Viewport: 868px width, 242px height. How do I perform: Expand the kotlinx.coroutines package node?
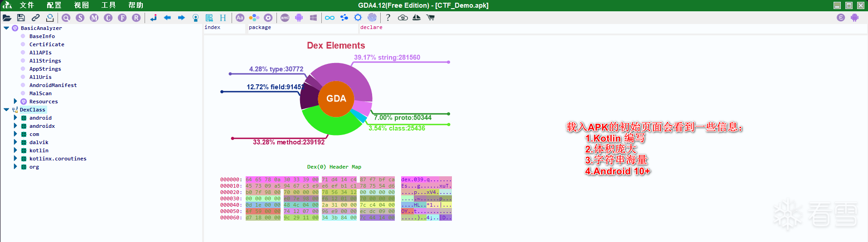click(x=15, y=158)
